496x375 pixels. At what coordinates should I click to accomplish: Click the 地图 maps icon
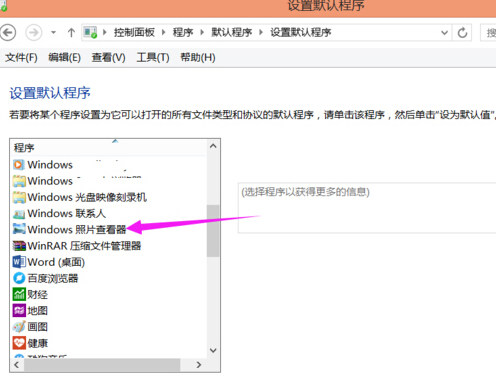[19, 311]
